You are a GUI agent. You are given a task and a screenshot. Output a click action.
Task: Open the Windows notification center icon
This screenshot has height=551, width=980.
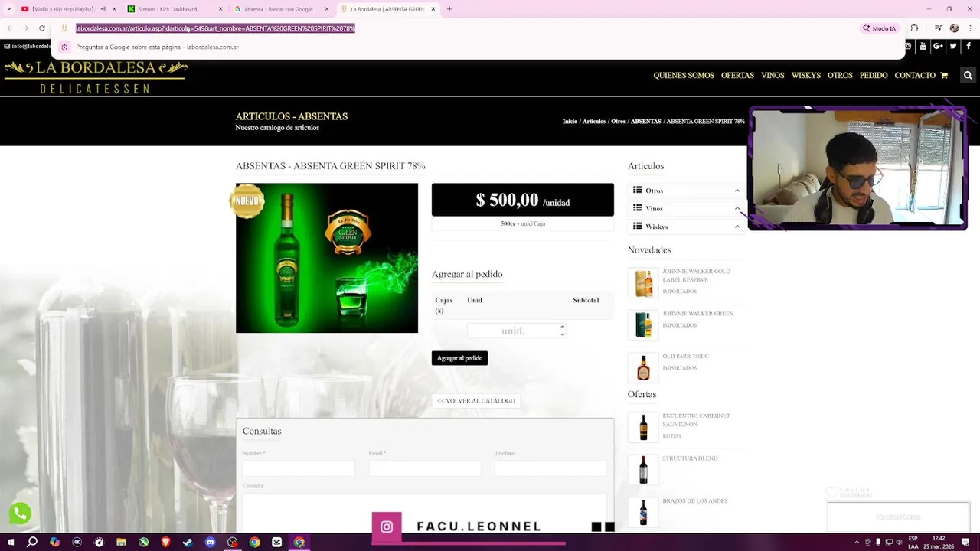pos(967,542)
